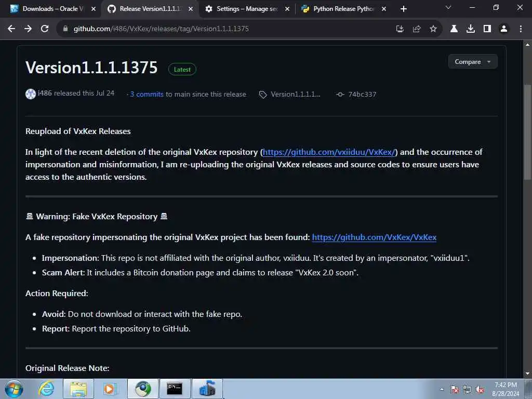Open the github.com/vxiiduu/VxKex link
532x399 pixels.
tap(329, 152)
